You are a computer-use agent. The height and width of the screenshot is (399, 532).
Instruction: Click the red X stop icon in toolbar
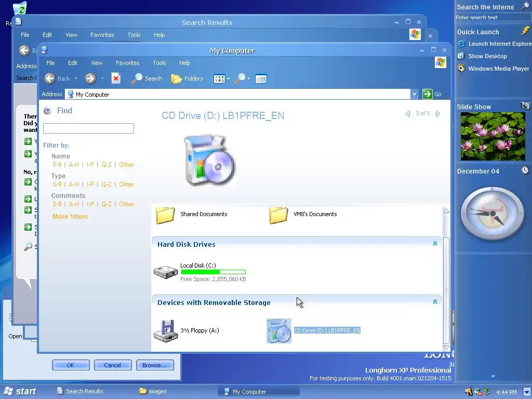click(116, 78)
